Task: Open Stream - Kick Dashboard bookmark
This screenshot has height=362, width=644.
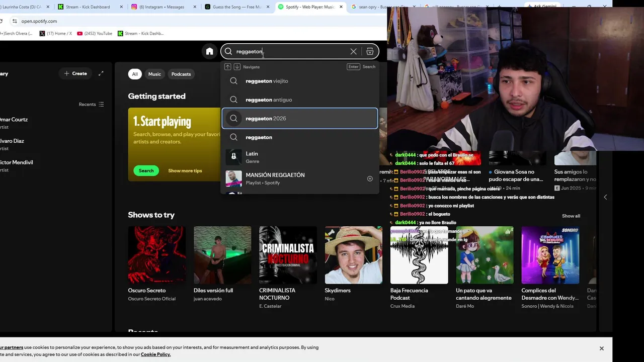Action: point(140,33)
